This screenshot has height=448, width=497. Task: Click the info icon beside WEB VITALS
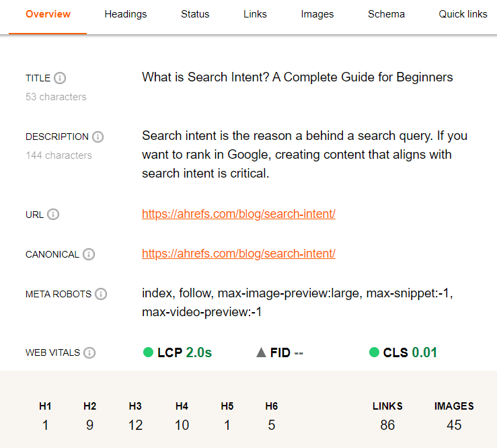(89, 352)
